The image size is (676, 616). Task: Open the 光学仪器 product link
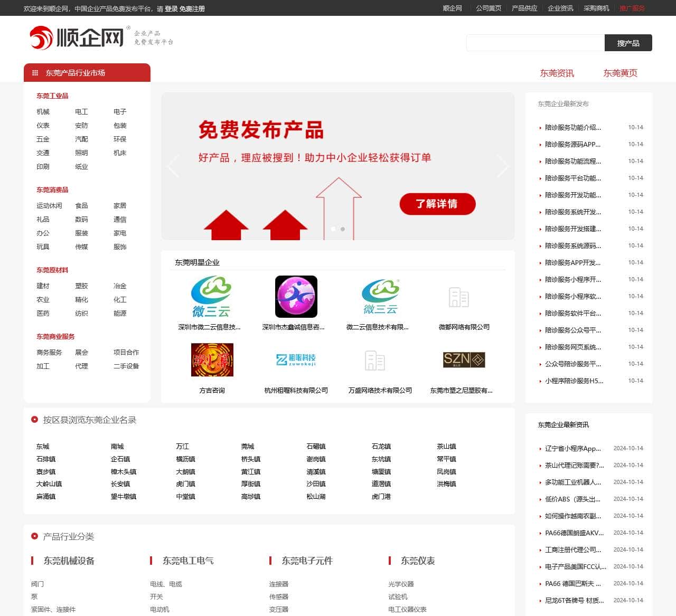click(401, 584)
